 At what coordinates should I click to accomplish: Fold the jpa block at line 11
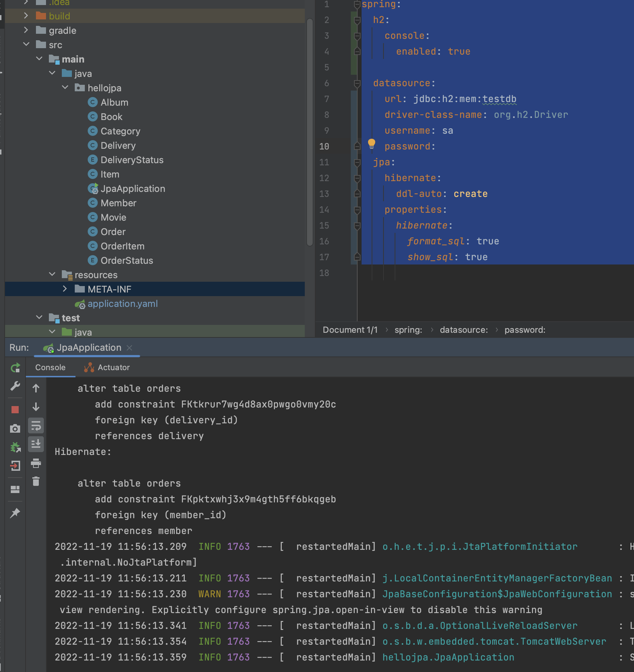click(x=357, y=162)
